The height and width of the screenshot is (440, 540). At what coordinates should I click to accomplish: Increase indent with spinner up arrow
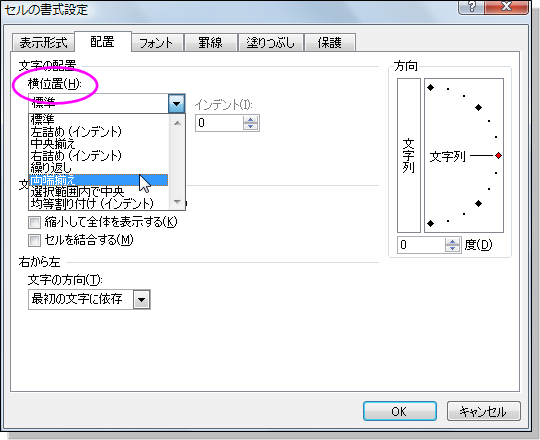[x=250, y=120]
